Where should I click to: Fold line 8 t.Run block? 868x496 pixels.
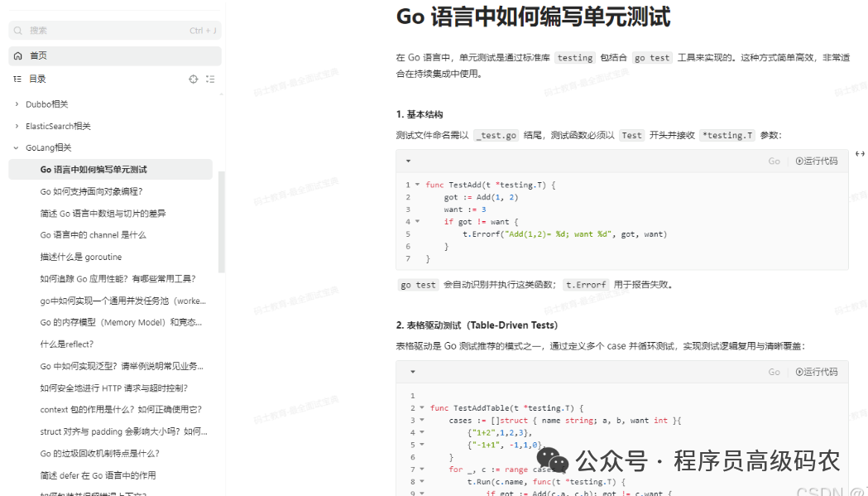click(x=422, y=482)
